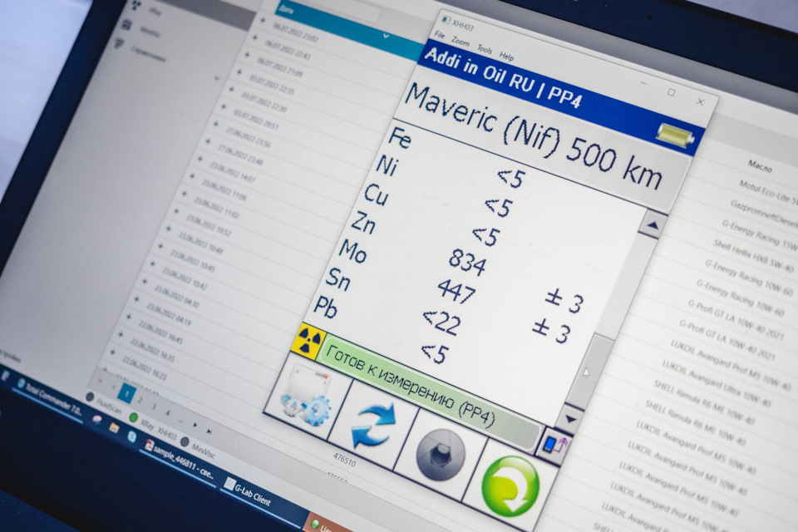Open the Tools menu in XHH03

(x=485, y=49)
